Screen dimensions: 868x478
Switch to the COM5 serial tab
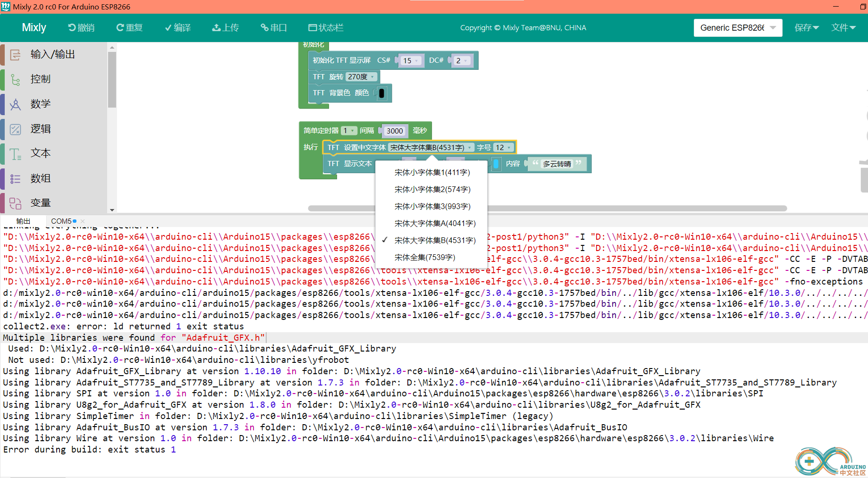[x=61, y=221]
